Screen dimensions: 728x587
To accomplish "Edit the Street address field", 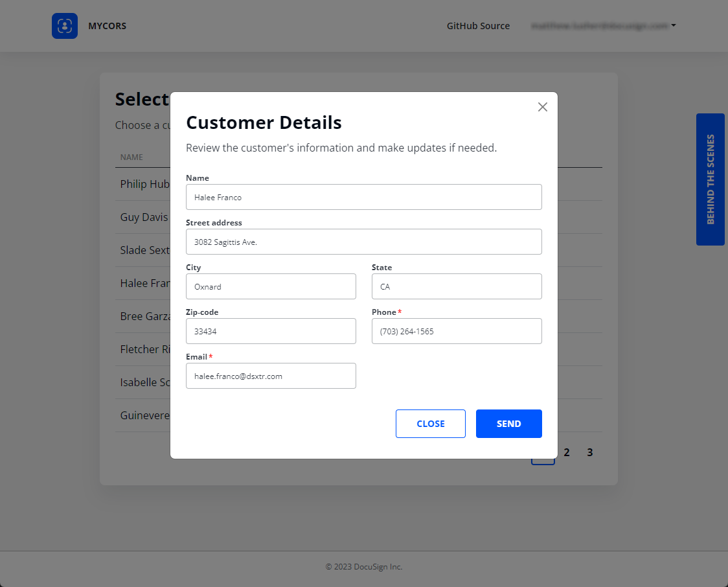I will [363, 242].
